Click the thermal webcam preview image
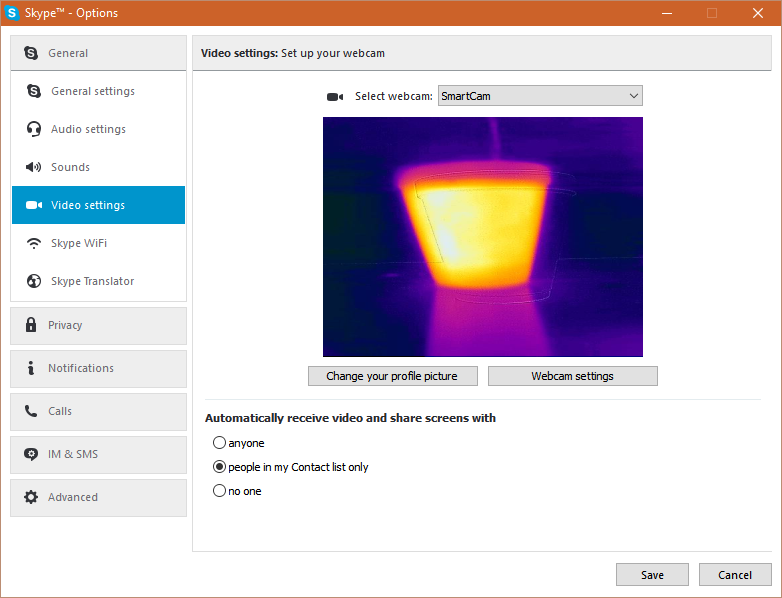This screenshot has height=598, width=782. pyautogui.click(x=483, y=237)
